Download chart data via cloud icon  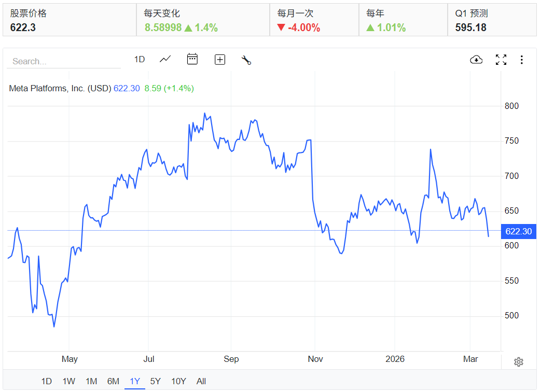(x=476, y=60)
